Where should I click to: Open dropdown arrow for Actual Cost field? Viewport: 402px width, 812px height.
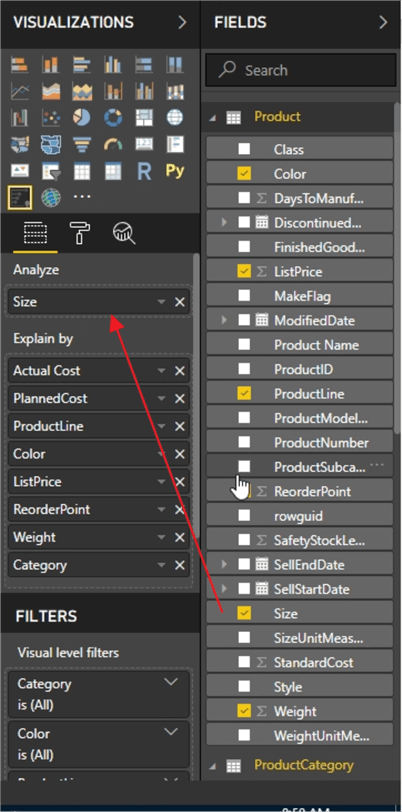click(x=162, y=371)
